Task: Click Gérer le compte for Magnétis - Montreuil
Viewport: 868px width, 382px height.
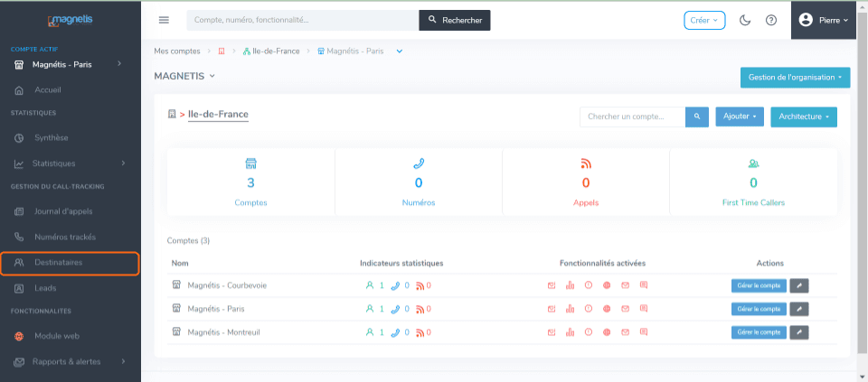Action: click(759, 332)
